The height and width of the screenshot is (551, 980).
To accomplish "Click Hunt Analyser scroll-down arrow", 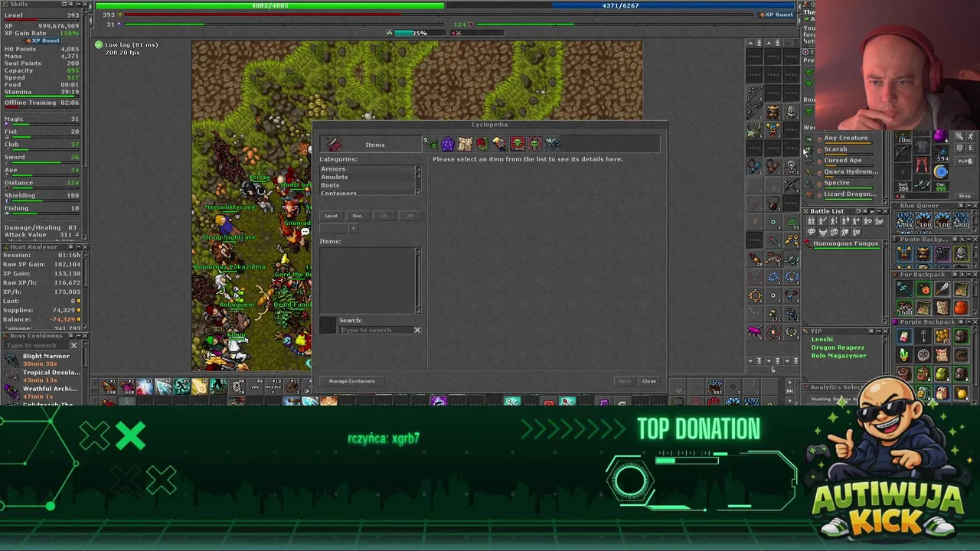I will [85, 327].
